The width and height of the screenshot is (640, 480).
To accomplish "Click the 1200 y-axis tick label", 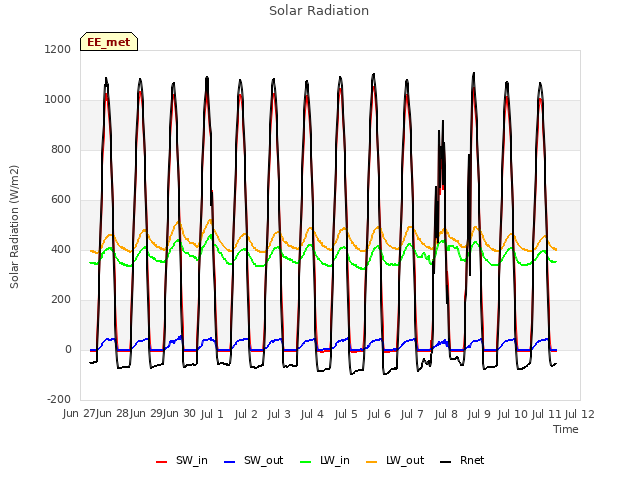I will [58, 49].
